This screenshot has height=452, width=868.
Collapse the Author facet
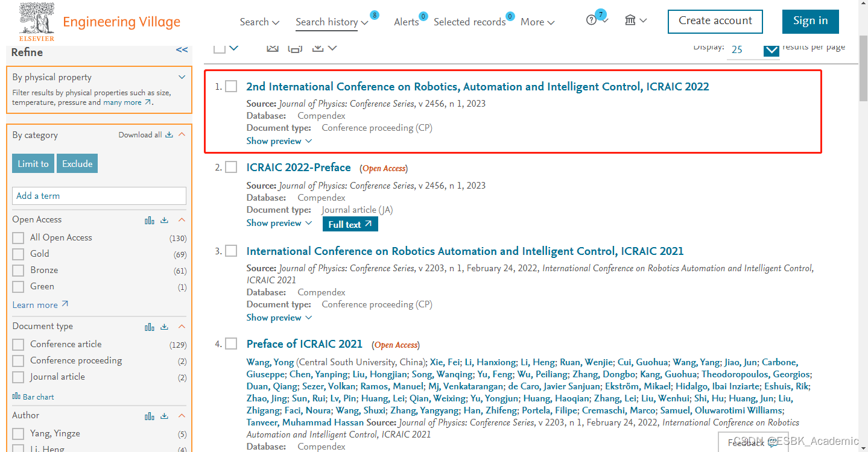click(182, 416)
